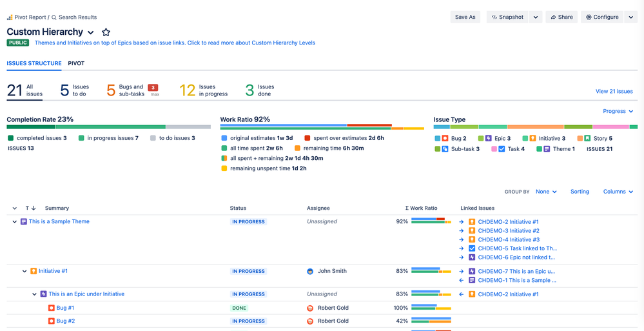Click the Bug issue type icon in legend
The image size is (644, 331).
(445, 139)
